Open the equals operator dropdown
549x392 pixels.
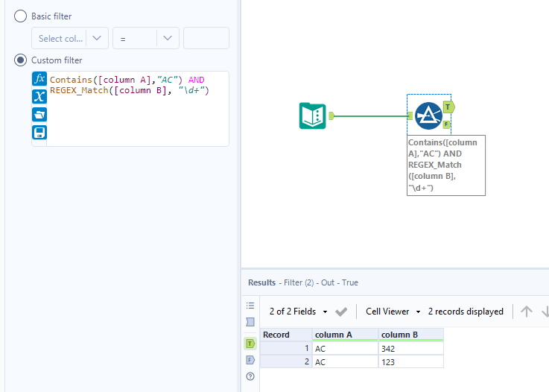pyautogui.click(x=168, y=39)
